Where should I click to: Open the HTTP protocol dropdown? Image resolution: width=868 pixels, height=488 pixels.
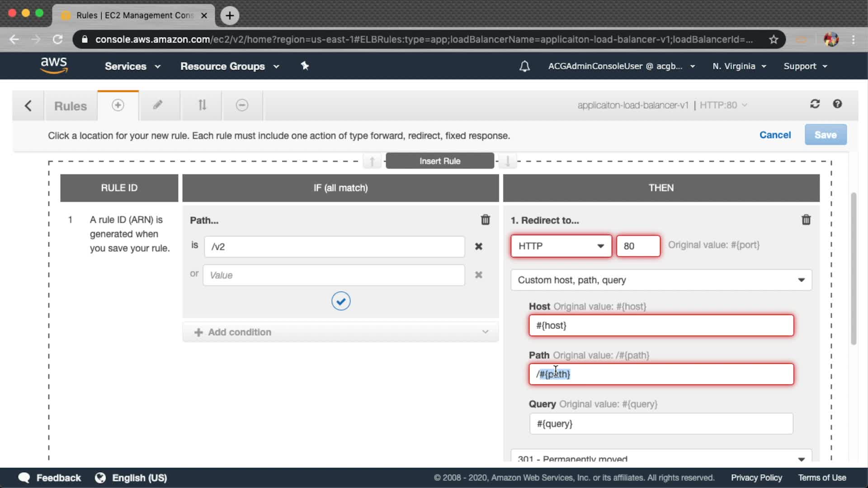click(561, 246)
